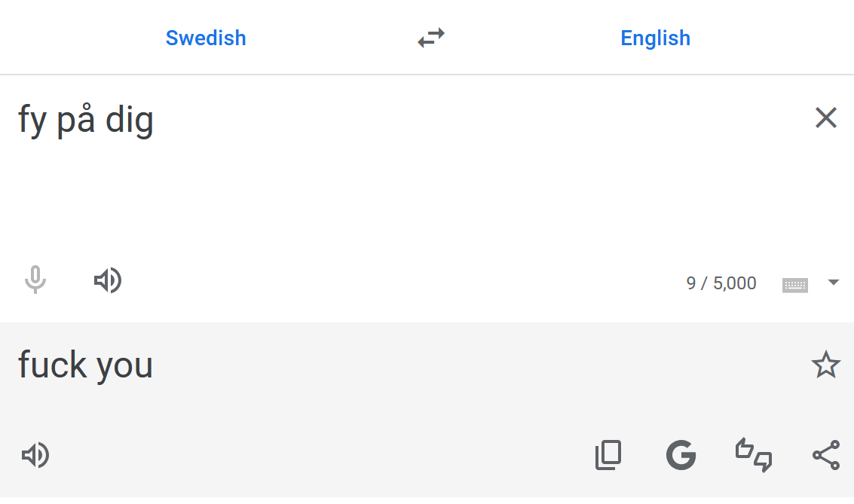Click into the source text "fy på dig"

[86, 121]
